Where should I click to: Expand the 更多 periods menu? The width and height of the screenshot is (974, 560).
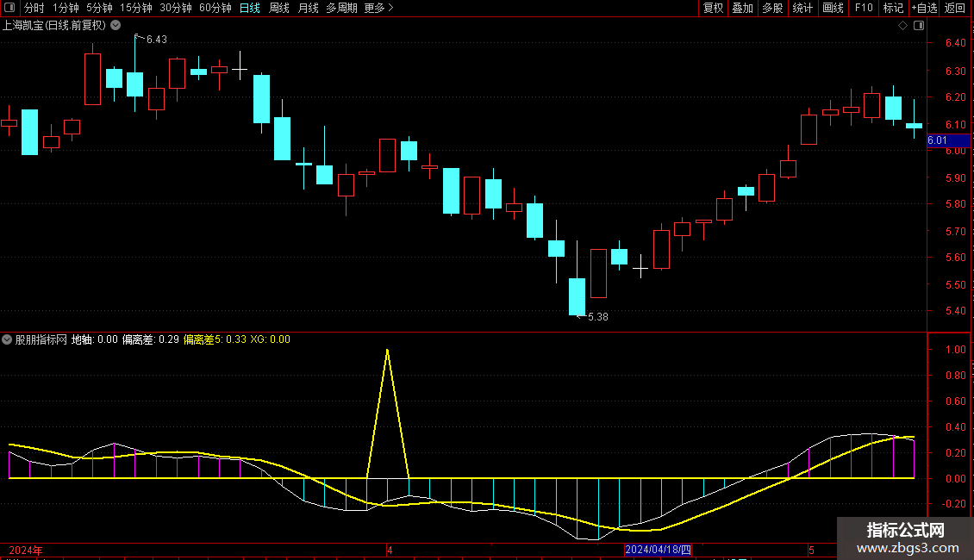pos(379,8)
